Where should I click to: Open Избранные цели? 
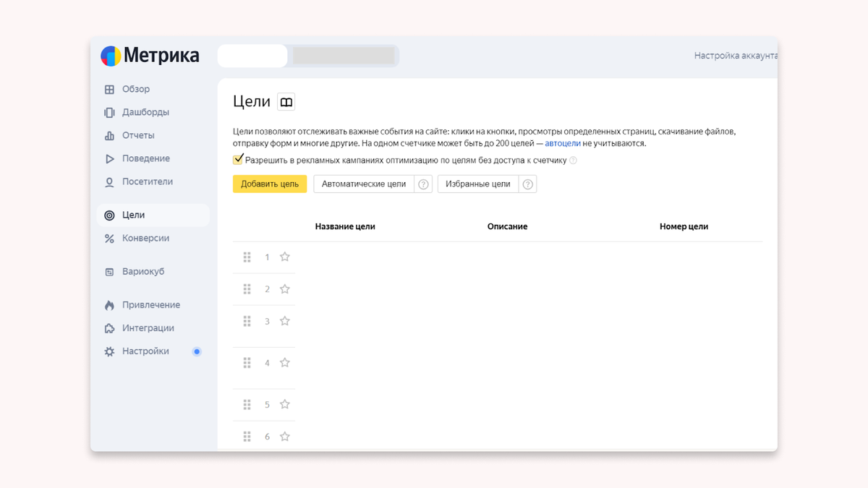[x=478, y=184]
